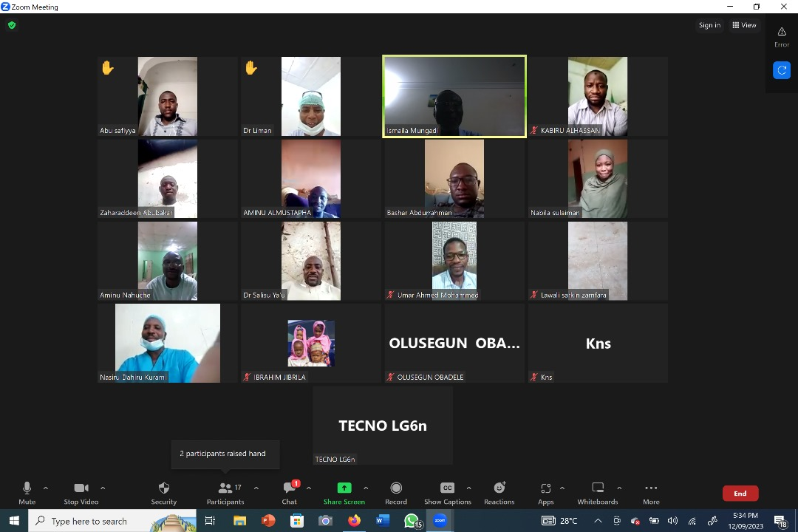Screen dimensions: 798x532
Task: Stop your video
Action: [x=81, y=488]
